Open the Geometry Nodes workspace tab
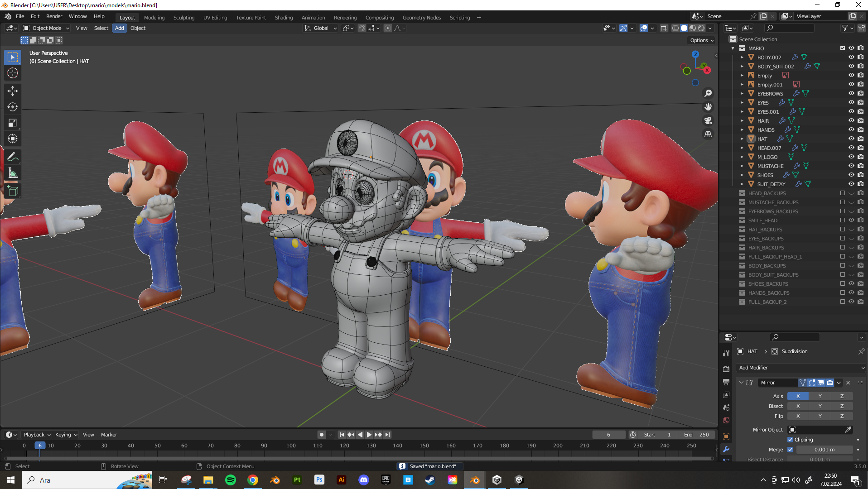Screen dimensions: 868x489 coord(421,18)
